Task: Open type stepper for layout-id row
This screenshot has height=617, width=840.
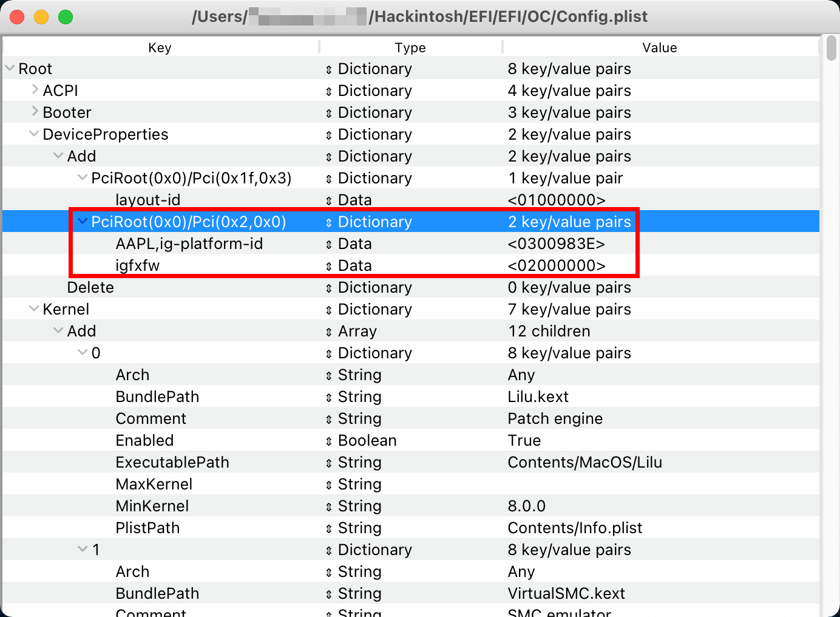Action: click(x=328, y=200)
